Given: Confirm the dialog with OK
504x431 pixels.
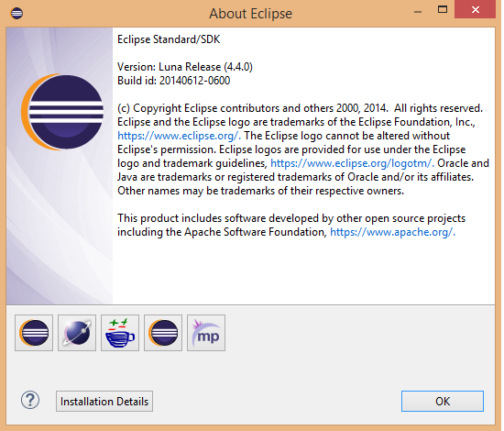Looking at the screenshot, I should 443,401.
